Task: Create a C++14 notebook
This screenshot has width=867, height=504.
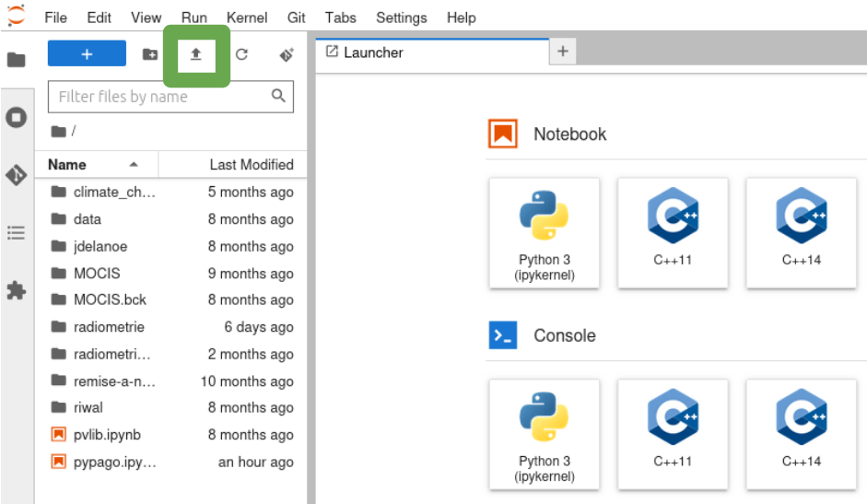Action: coord(802,233)
